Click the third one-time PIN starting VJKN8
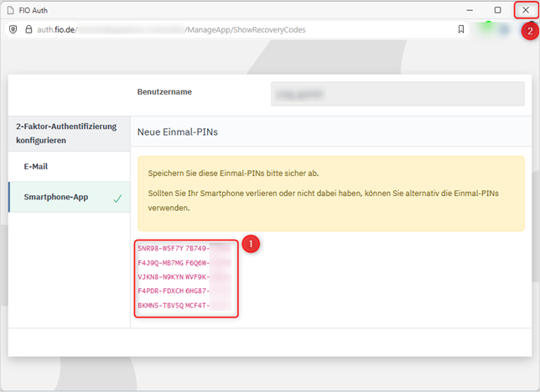This screenshot has width=540, height=392. click(173, 276)
